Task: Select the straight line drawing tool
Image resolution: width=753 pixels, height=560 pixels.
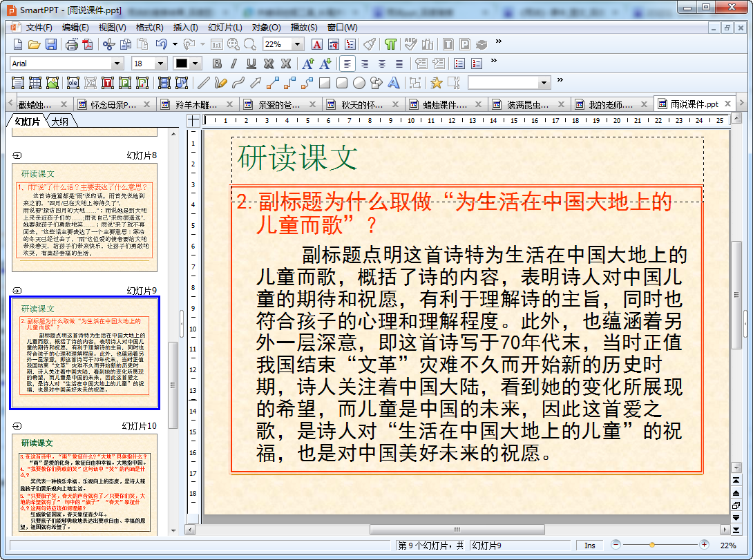Action: point(203,83)
